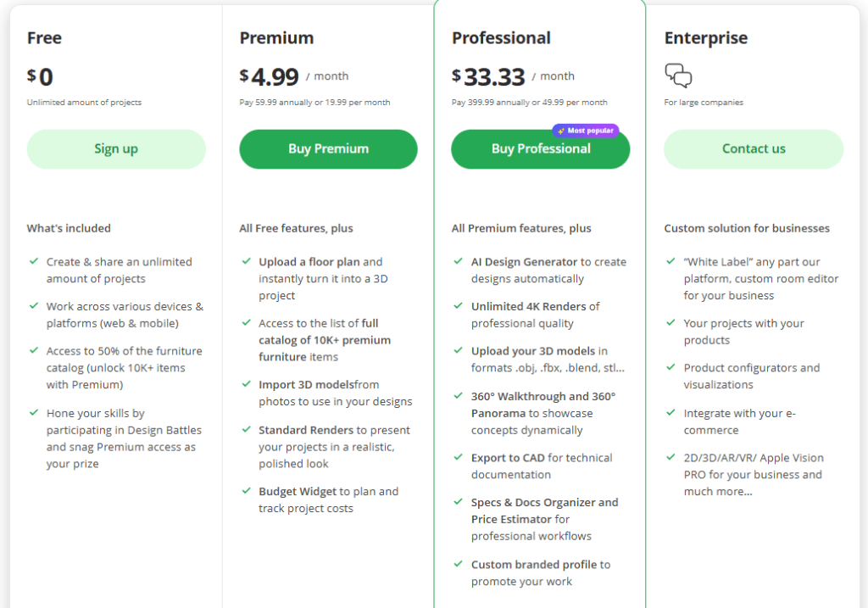Toggle the checkmark next to "360° Walkthrough and 360° Panorama"

click(459, 396)
